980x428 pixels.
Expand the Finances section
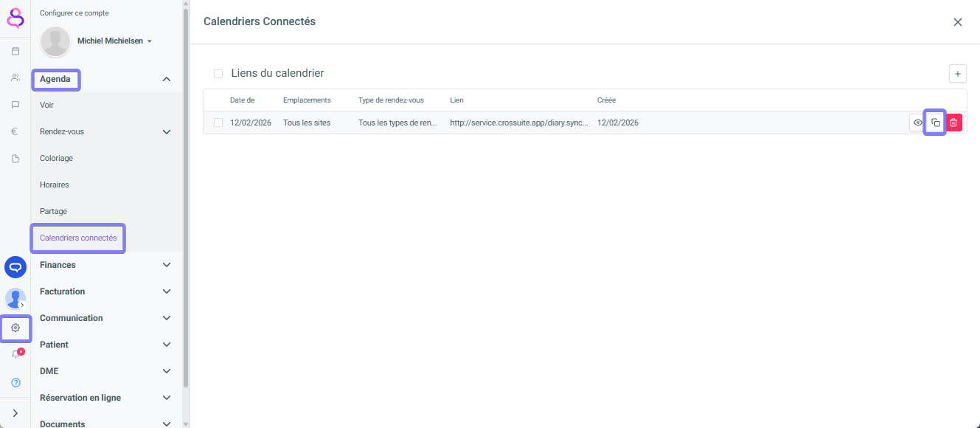pyautogui.click(x=167, y=265)
